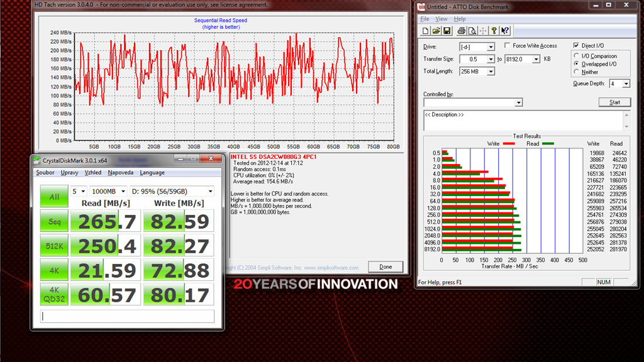
Task: Click the yellow question mark About icon
Action: 494,31
